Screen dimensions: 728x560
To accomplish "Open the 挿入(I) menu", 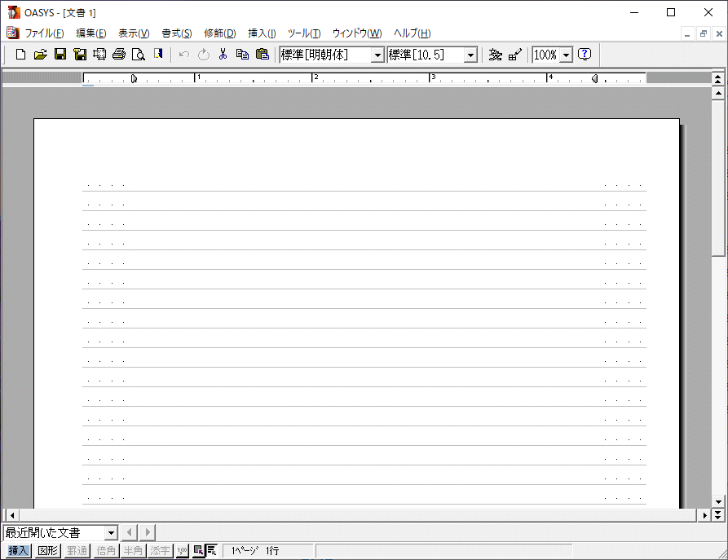I will (262, 33).
